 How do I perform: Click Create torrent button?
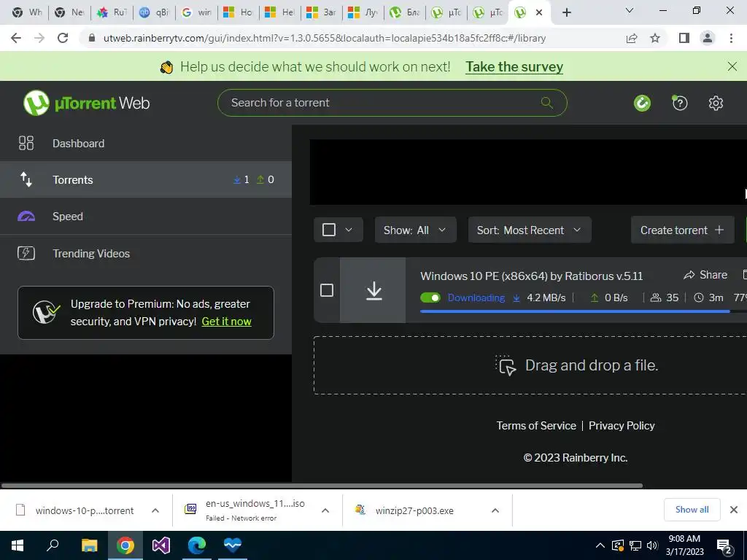click(682, 230)
